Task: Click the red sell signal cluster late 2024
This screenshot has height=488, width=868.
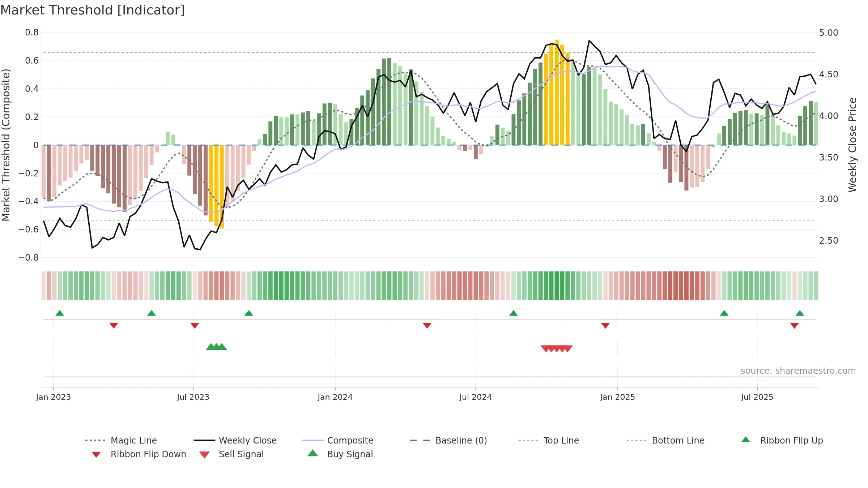Action: 557,349
